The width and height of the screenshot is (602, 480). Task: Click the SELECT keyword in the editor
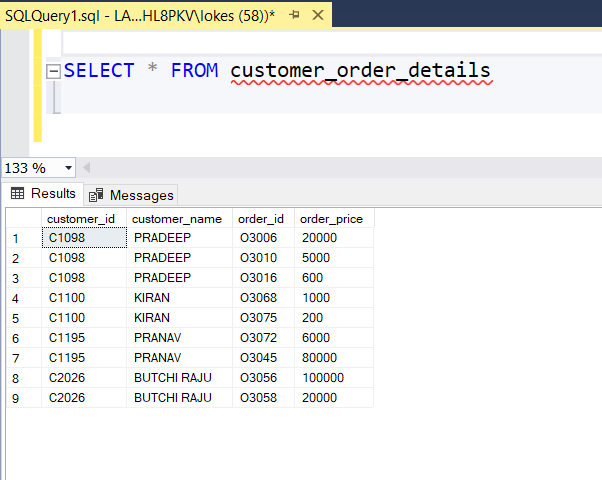[x=99, y=71]
